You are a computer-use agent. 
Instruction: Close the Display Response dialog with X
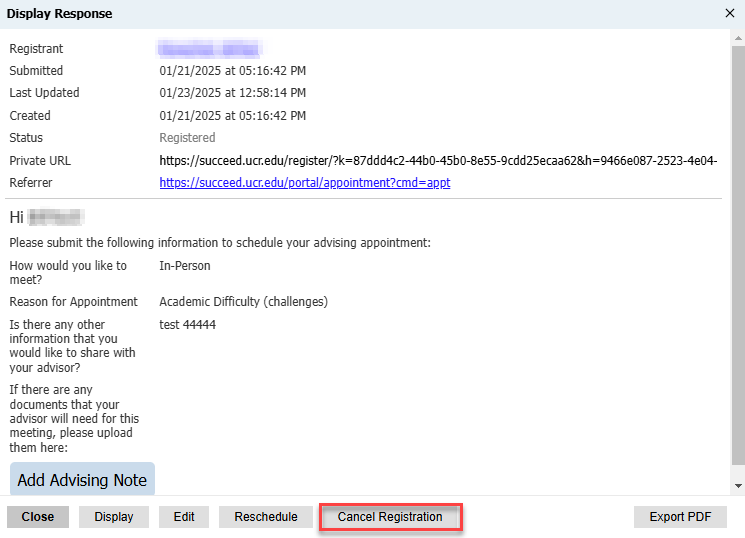tap(729, 14)
